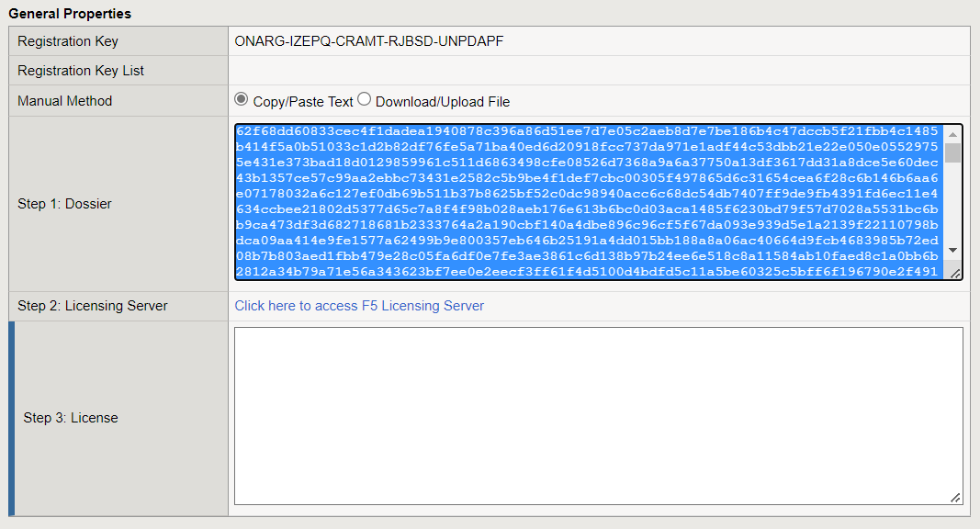Click the License text box resize handle
The image size is (980, 529).
pos(955,497)
